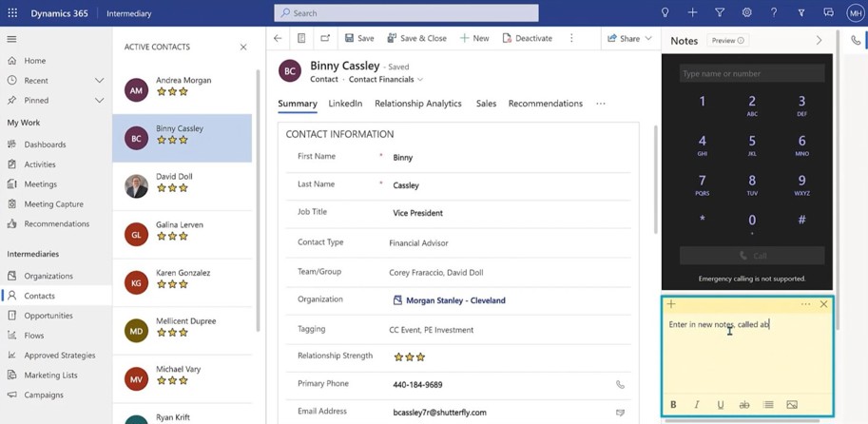Select contact David Doll
Image resolution: width=868 pixels, height=424 pixels.
[183, 186]
